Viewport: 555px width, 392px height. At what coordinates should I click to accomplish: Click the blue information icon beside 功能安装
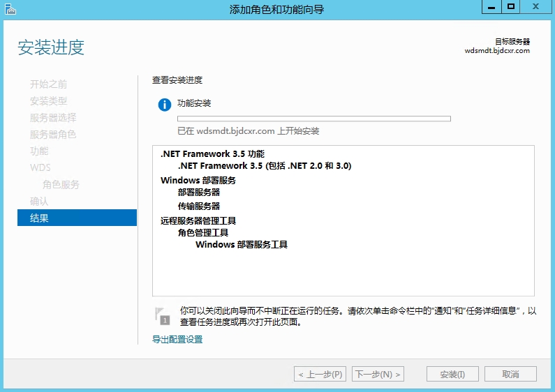(165, 105)
